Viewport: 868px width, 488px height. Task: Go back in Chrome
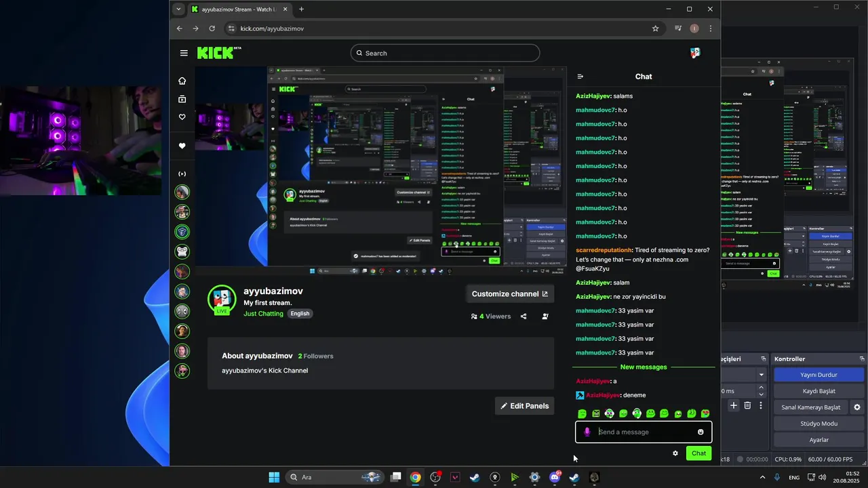(x=179, y=28)
